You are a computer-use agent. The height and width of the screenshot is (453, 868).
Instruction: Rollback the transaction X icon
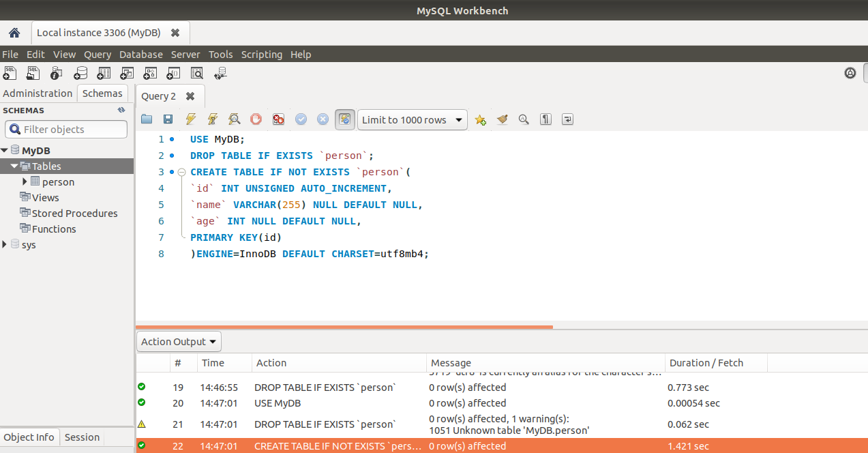pos(323,119)
